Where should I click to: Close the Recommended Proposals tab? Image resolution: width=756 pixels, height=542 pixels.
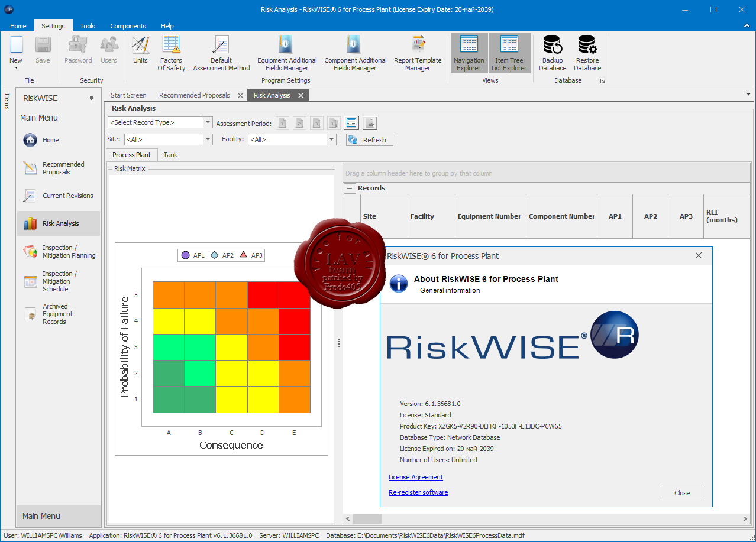pyautogui.click(x=240, y=95)
